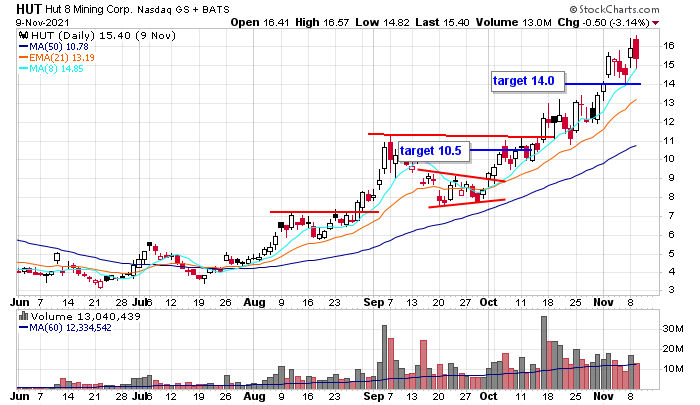The image size is (700, 405).
Task: Click the HUT (Daily) 15.40 legend entry
Action: (x=103, y=35)
